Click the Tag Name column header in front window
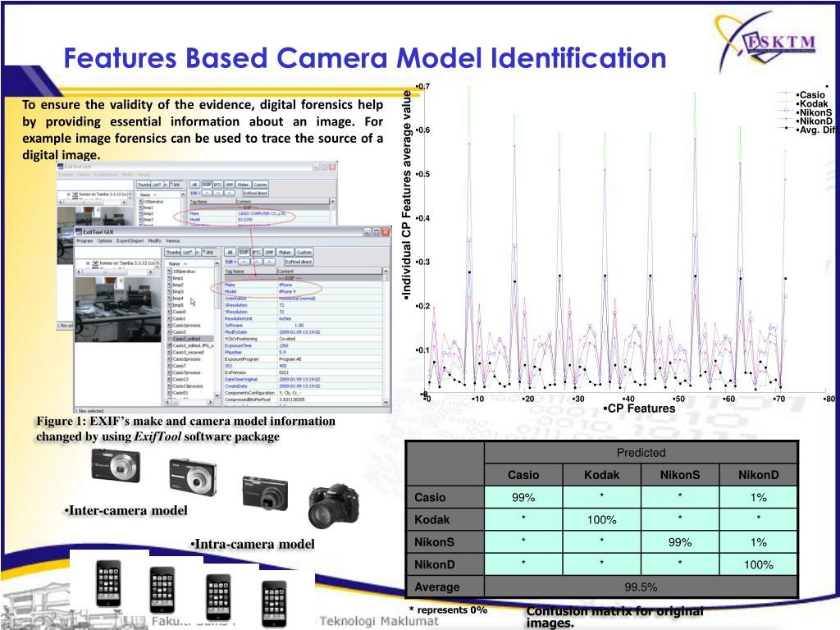Image resolution: width=840 pixels, height=630 pixels. 249,272
